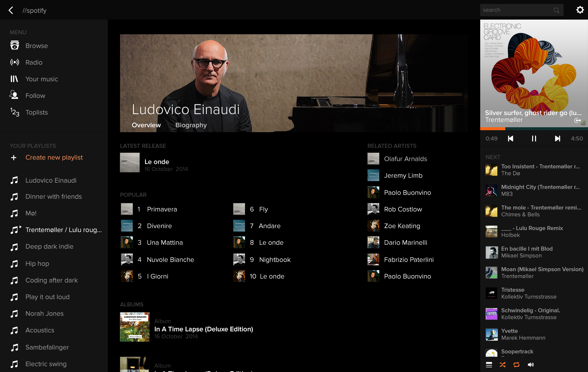The image size is (588, 372).
Task: Play popular track Una Mattina
Action: coord(165,242)
